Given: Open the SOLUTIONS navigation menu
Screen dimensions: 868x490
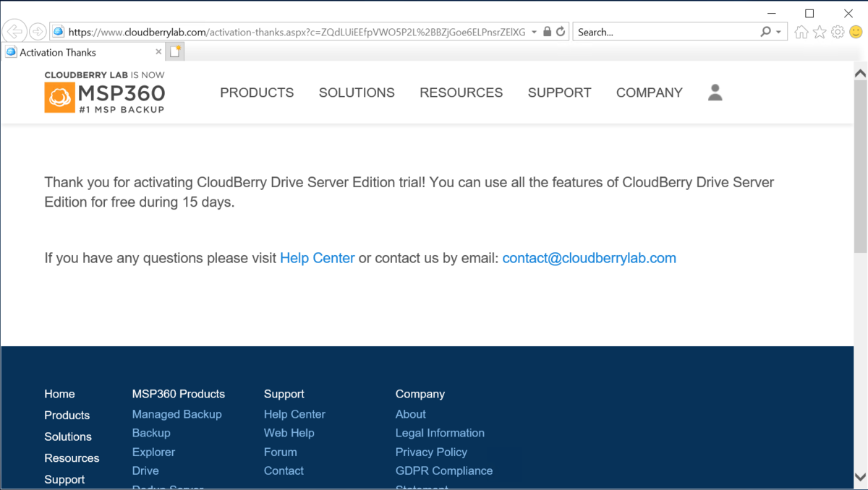Looking at the screenshot, I should pos(357,93).
